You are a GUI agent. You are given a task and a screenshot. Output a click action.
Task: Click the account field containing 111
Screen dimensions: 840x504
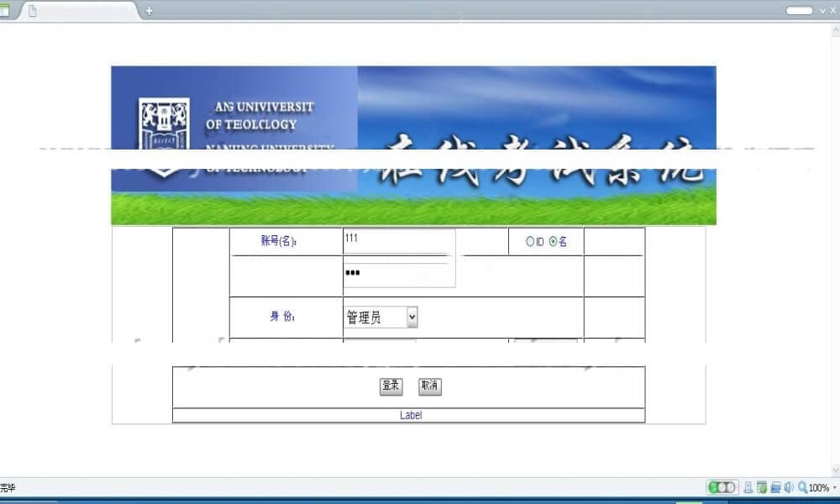click(x=399, y=242)
